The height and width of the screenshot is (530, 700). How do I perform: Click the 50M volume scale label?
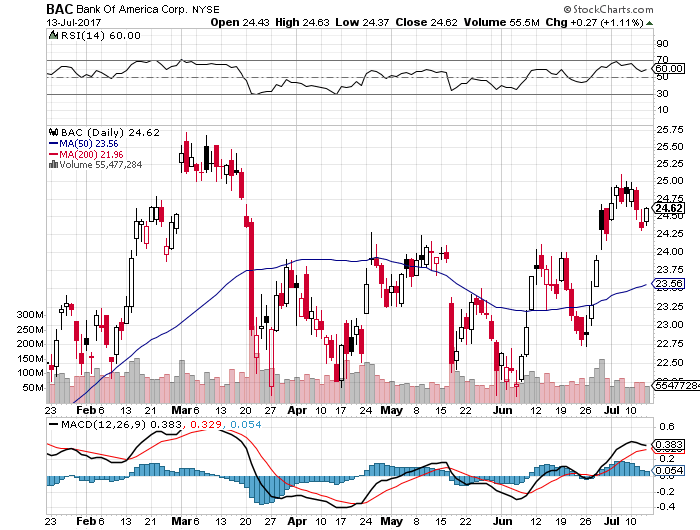[x=33, y=388]
